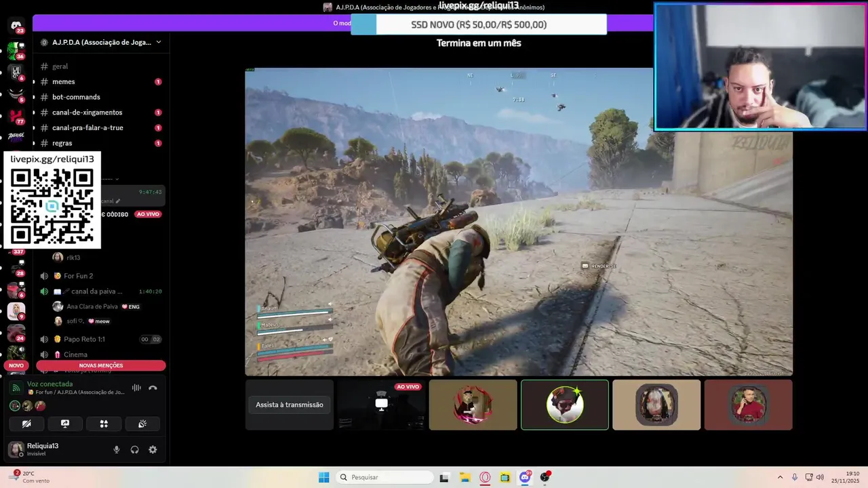The image size is (868, 488).
Task: Click the AO VIVO badge in channel list
Action: point(148,214)
